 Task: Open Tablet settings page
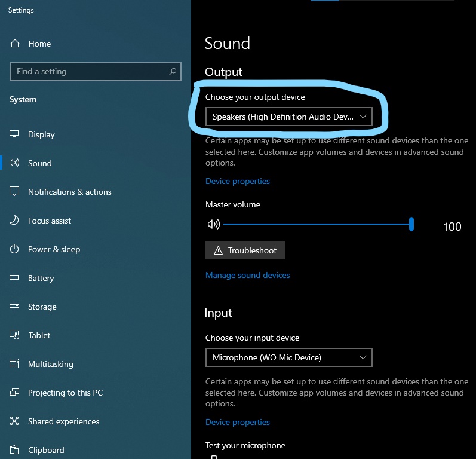tap(39, 335)
